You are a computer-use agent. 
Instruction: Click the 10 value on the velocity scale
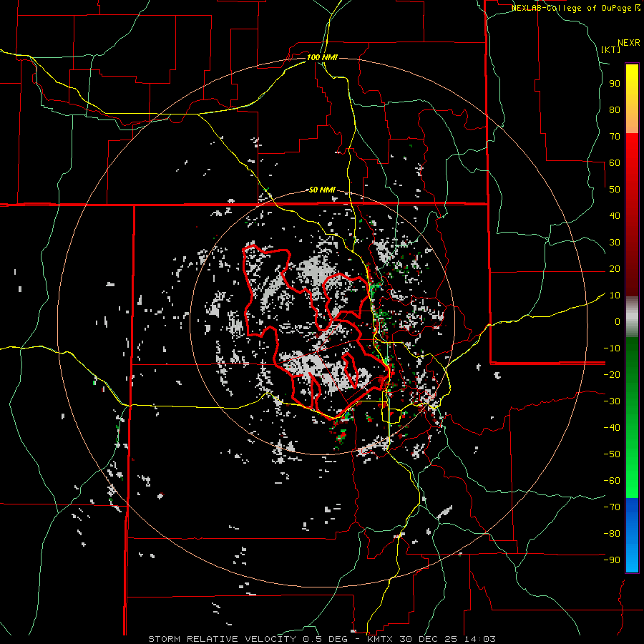[615, 296]
